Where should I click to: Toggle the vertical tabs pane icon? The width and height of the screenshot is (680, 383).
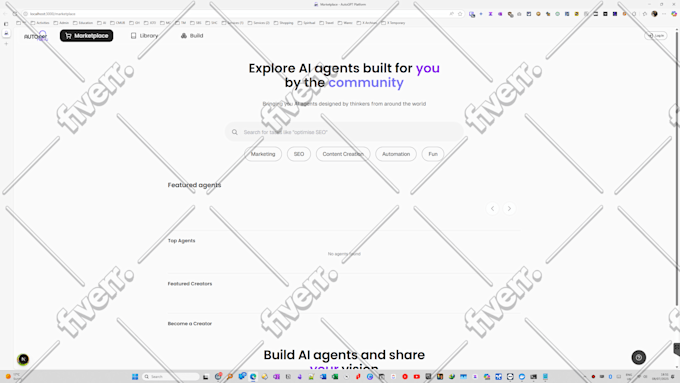tap(6, 24)
